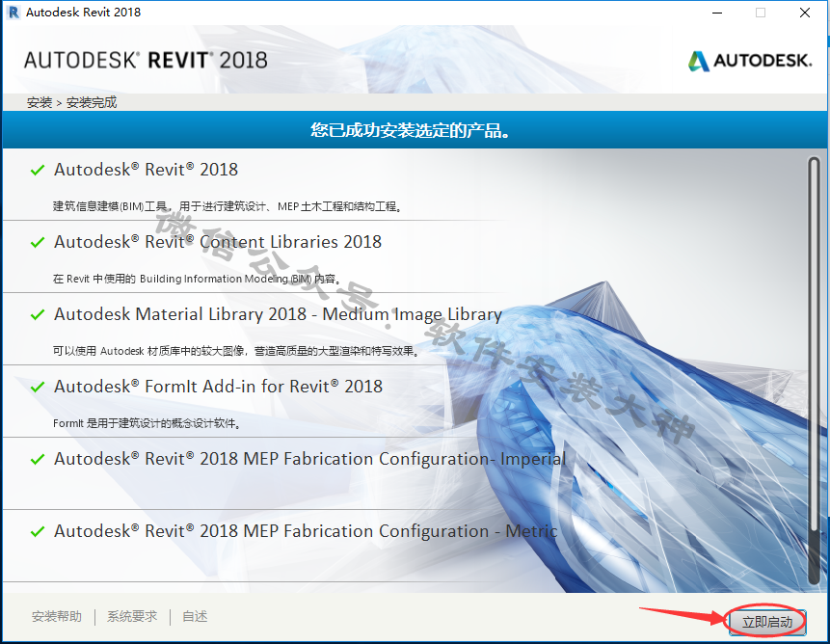Click the Autodesk logo at the top right
Image resolution: width=830 pixels, height=644 pixels.
click(750, 61)
